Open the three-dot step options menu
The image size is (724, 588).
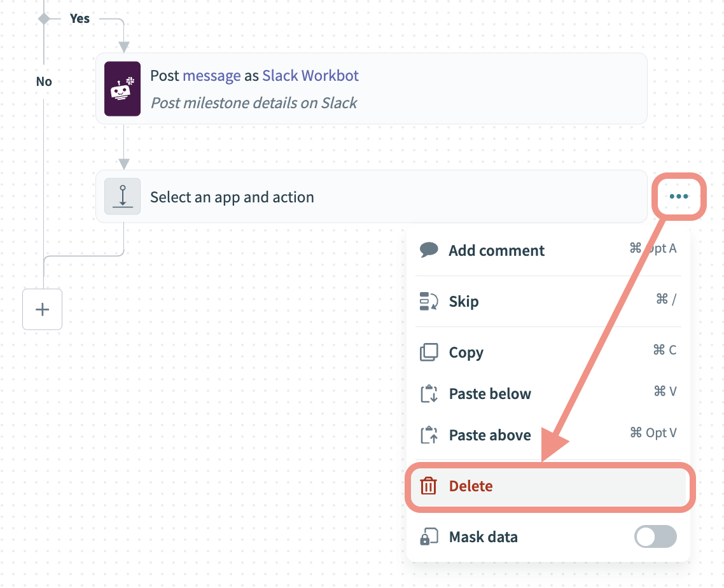pyautogui.click(x=679, y=197)
